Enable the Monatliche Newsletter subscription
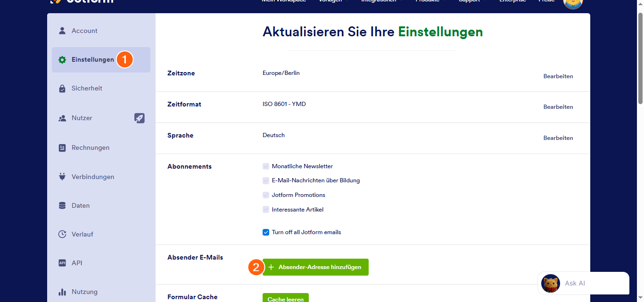Image resolution: width=644 pixels, height=302 pixels. tap(266, 166)
